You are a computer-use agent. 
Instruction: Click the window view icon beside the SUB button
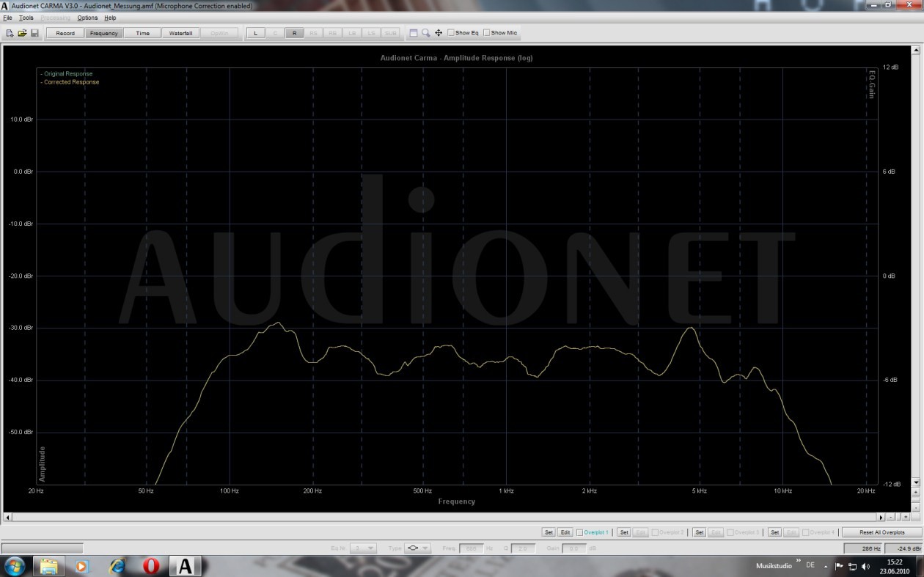[x=414, y=33]
